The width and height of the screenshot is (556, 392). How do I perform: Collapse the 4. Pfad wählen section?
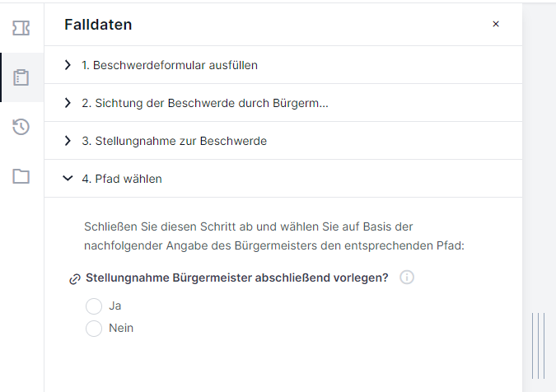(68, 178)
